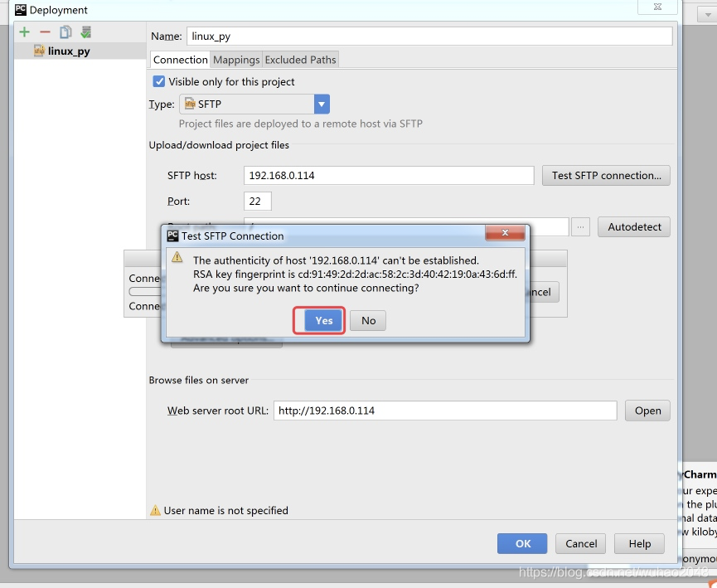
Task: Click the Web server root URL field
Action: point(445,411)
